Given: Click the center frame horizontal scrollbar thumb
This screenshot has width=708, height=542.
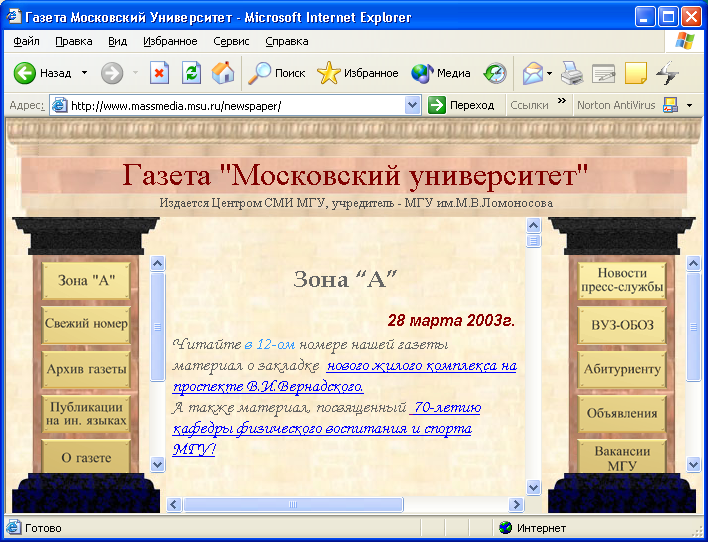Looking at the screenshot, I should click(x=293, y=505).
